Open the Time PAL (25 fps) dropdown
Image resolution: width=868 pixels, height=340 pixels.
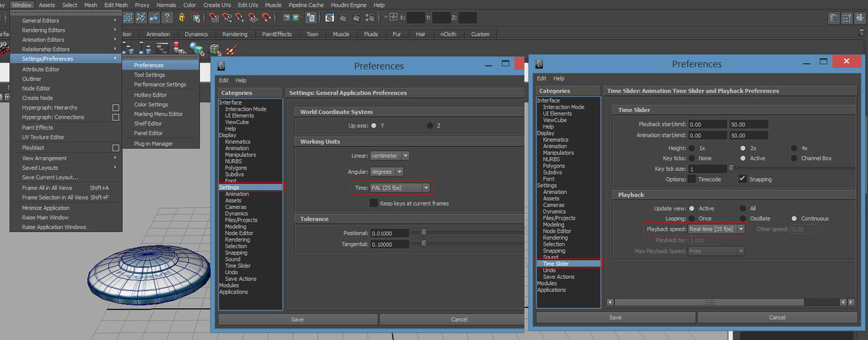click(x=400, y=187)
